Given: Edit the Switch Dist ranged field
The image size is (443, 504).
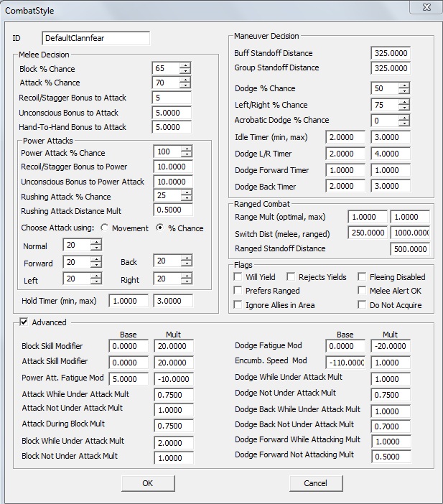Looking at the screenshot, I should point(410,233).
